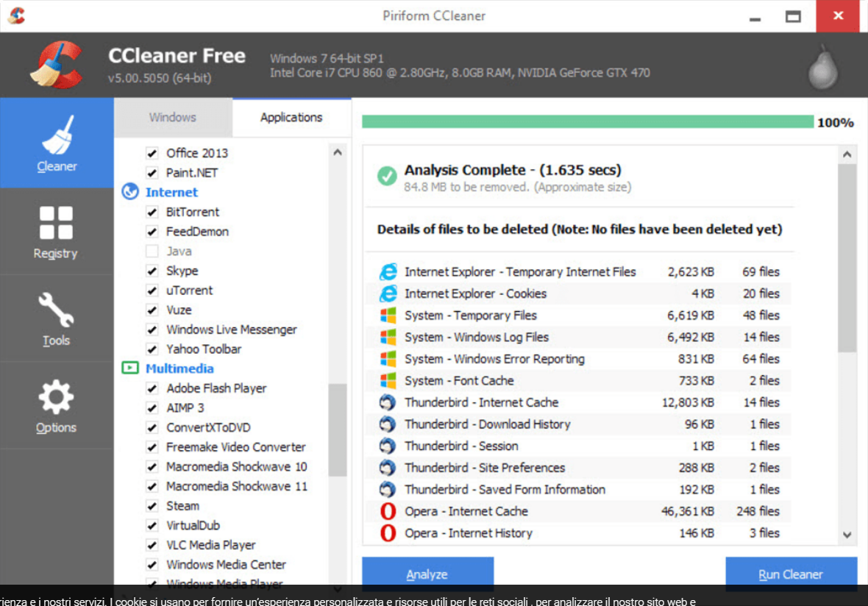Click Thunderbird icon beside Download History
868x606 pixels.
[388, 424]
